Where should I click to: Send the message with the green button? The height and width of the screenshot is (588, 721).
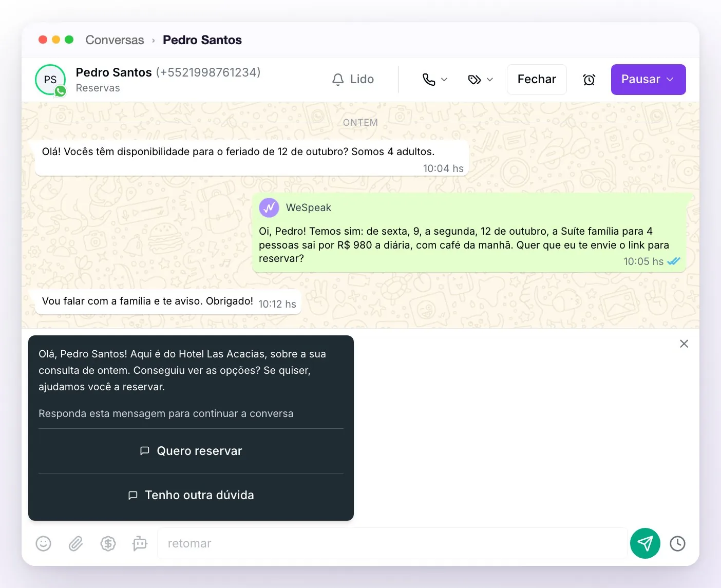point(645,543)
